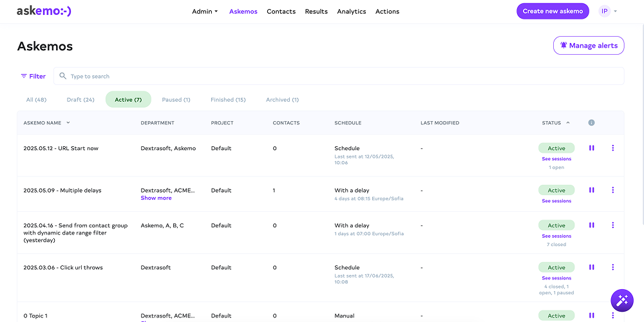The image size is (644, 322).
Task: Pause the 0 Topic 1 askemo
Action: 591,316
